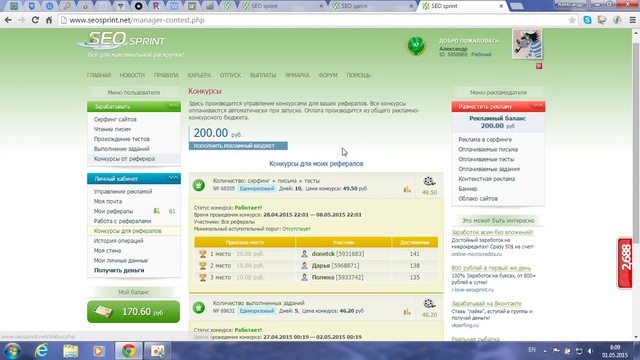Image resolution: width=640 pixels, height=360 pixels.
Task: Open Управление рекламой link
Action: click(x=123, y=191)
